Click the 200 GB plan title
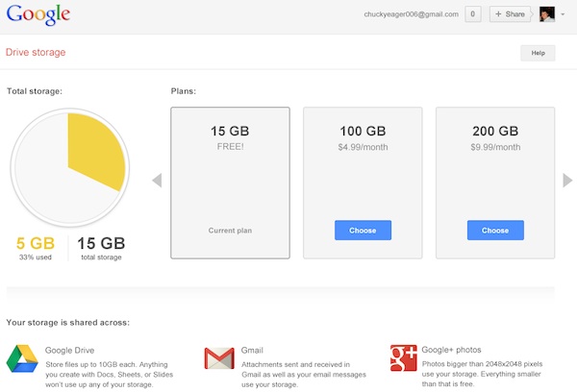The image size is (577, 392). tap(495, 131)
